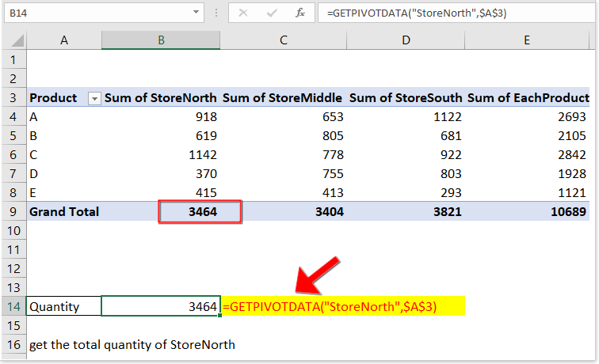Image resolution: width=599 pixels, height=364 pixels.
Task: Click the Cancel X icon in formula bar
Action: click(243, 13)
